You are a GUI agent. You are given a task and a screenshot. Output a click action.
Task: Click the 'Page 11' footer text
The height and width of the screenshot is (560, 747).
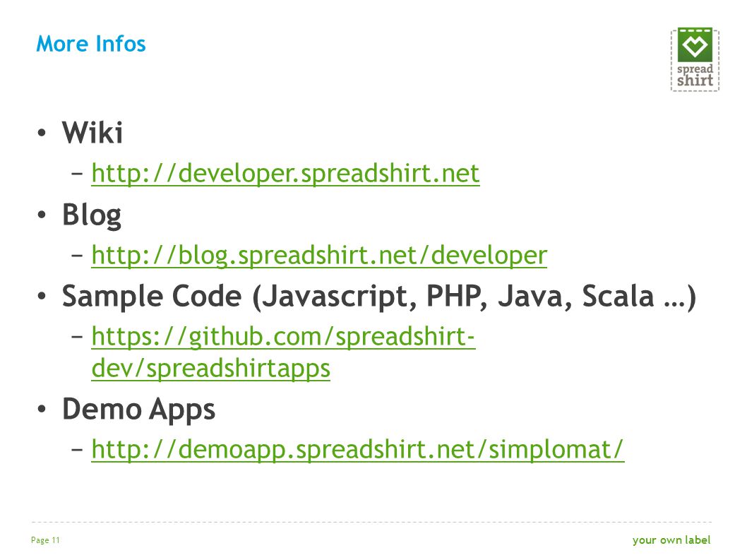tap(46, 540)
